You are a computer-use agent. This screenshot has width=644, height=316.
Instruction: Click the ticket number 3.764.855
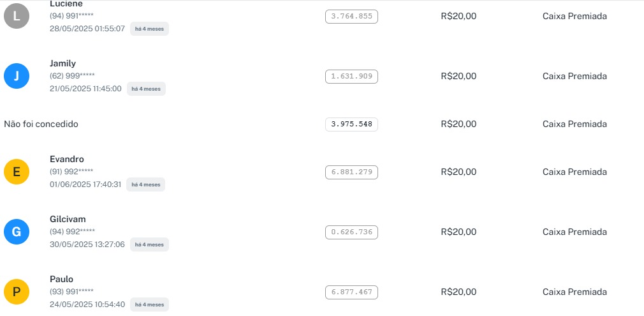(351, 17)
